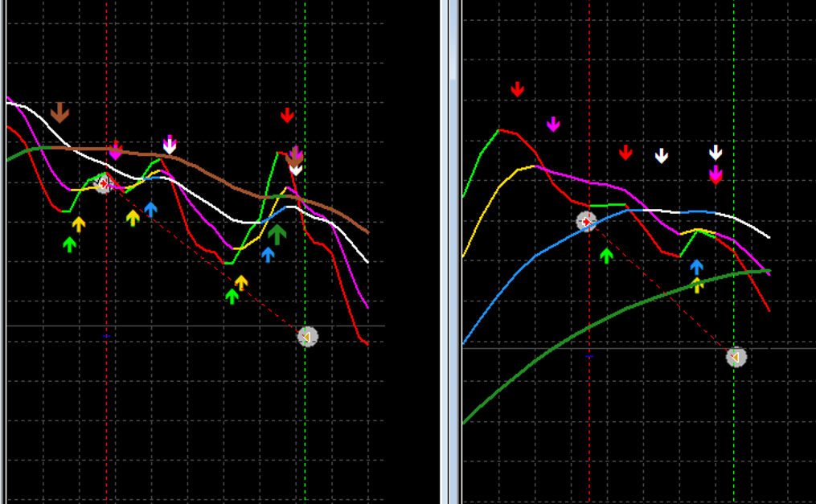Select the magenta-red down arrow below white arrow, right chart
The width and height of the screenshot is (816, 504).
(x=716, y=174)
